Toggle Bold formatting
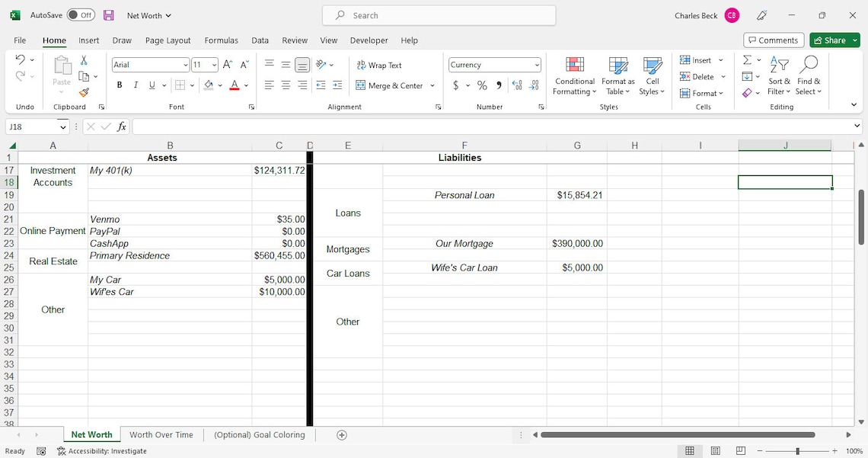868x458 pixels. [119, 85]
